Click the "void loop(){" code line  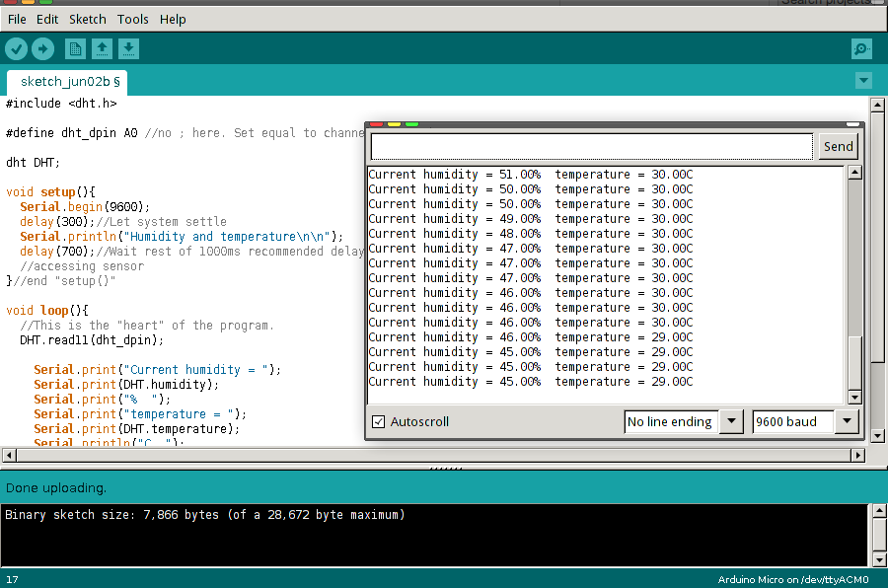(47, 311)
